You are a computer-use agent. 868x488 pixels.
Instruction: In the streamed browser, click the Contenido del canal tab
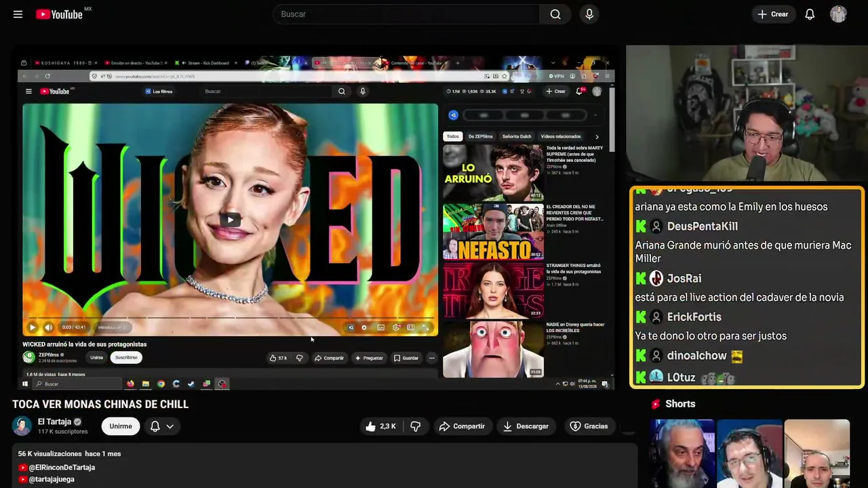(x=417, y=63)
